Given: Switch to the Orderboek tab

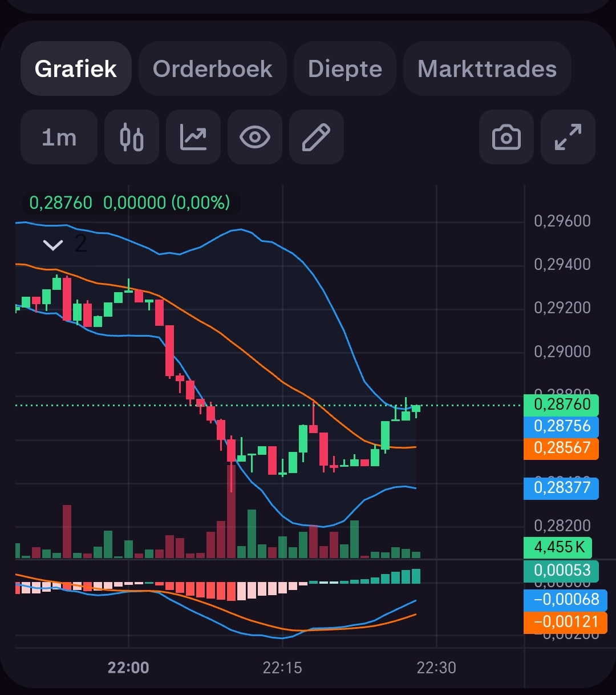Looking at the screenshot, I should 212,69.
